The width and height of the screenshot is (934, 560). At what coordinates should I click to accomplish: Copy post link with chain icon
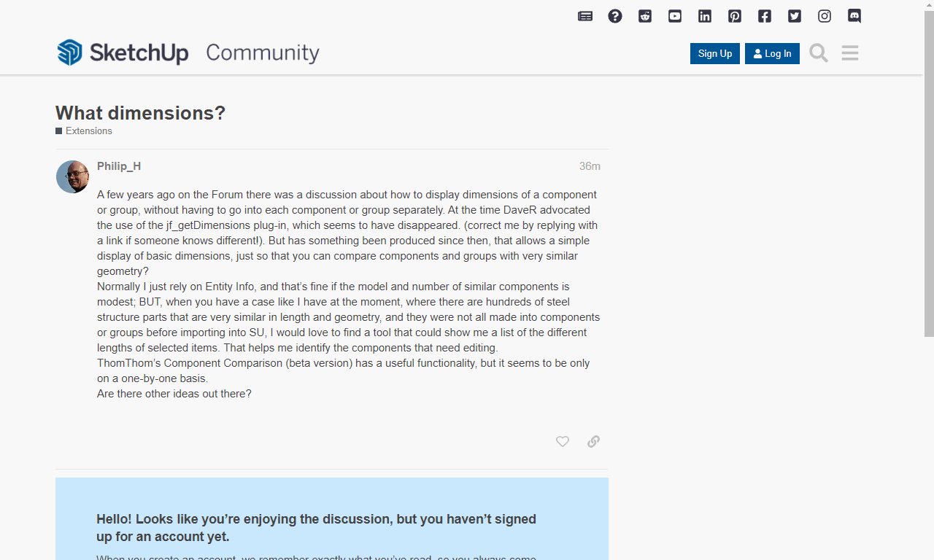pyautogui.click(x=593, y=441)
